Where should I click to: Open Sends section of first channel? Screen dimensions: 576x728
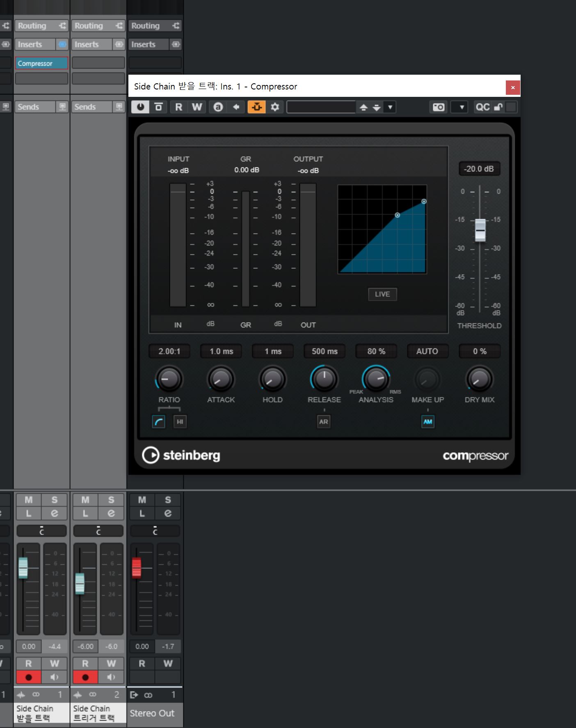(35, 107)
